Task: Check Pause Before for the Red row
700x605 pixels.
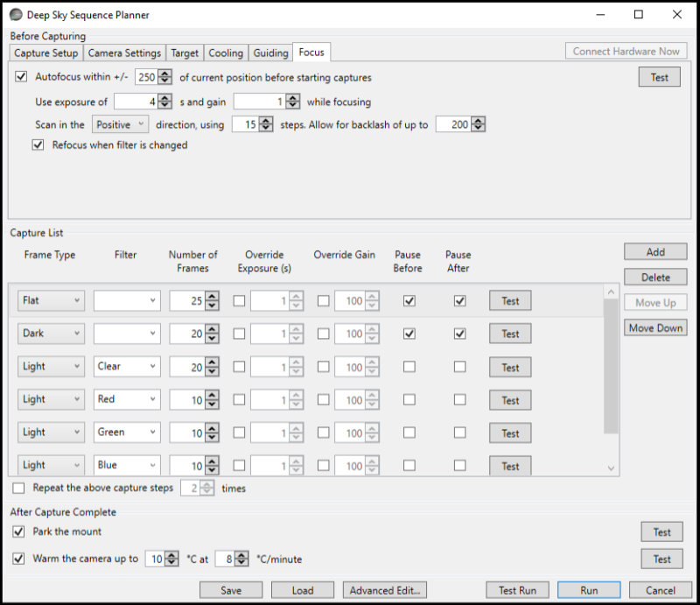Action: [409, 399]
